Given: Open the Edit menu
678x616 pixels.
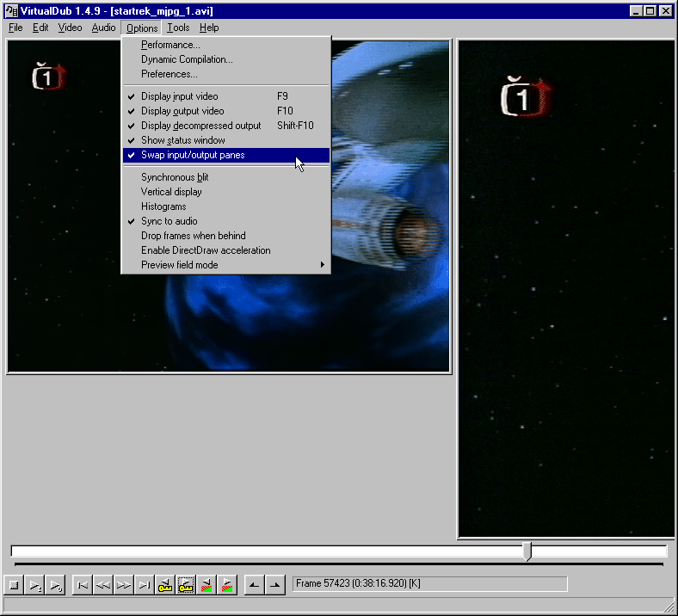Looking at the screenshot, I should [40, 28].
